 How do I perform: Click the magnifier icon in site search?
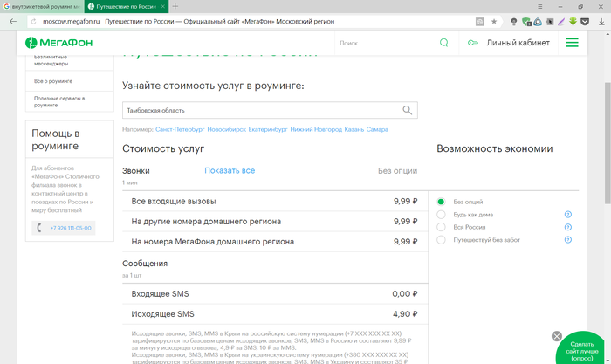tap(444, 43)
